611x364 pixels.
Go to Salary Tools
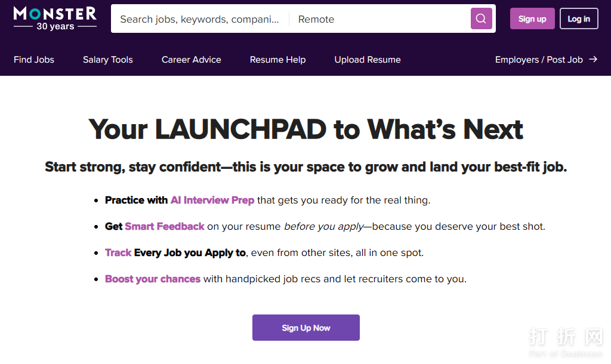(x=108, y=60)
